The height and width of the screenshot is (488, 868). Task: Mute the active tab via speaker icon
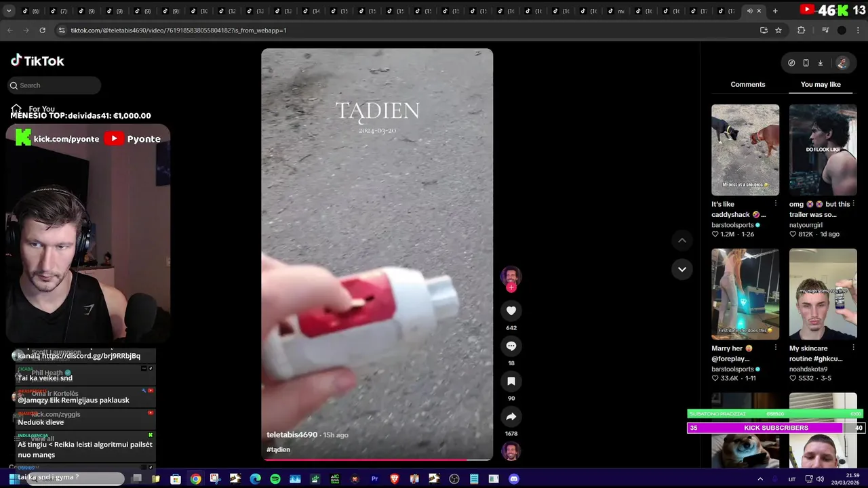coord(749,11)
